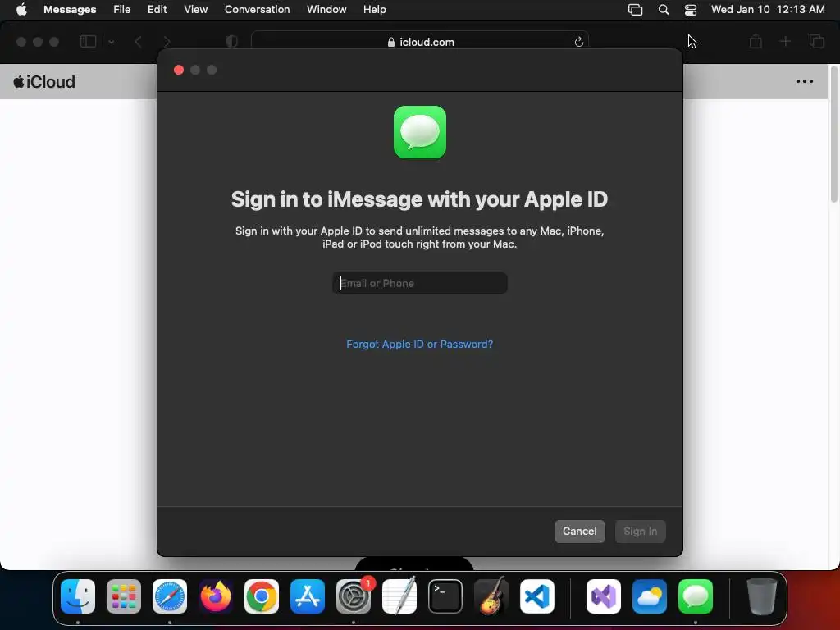Go forward in Safari
The image size is (840, 630).
167,42
